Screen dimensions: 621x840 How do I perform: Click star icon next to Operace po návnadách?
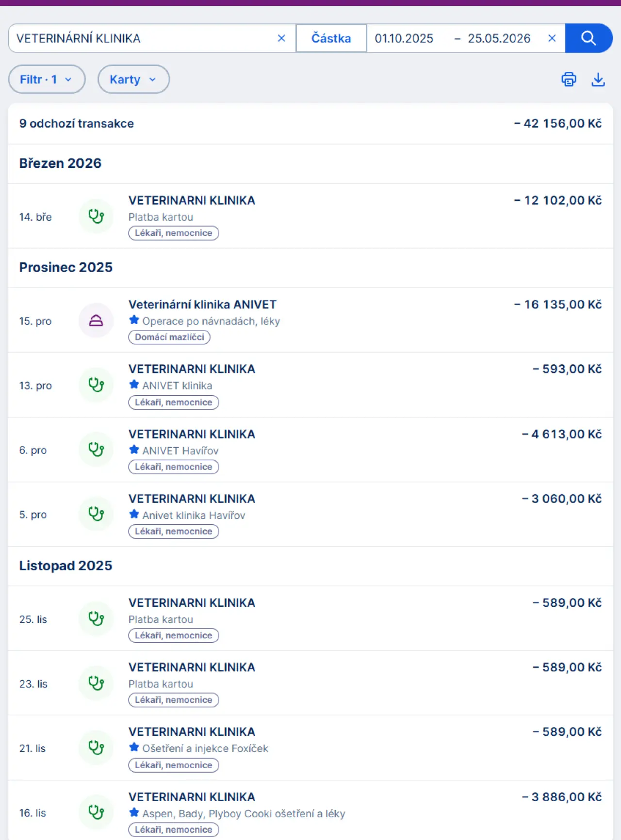(x=134, y=320)
